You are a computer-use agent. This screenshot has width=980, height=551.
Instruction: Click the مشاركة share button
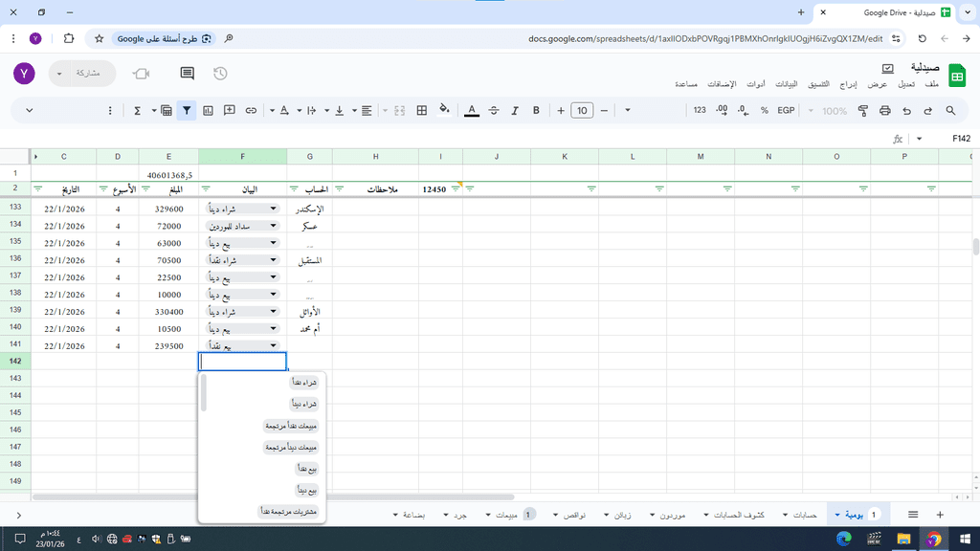82,74
